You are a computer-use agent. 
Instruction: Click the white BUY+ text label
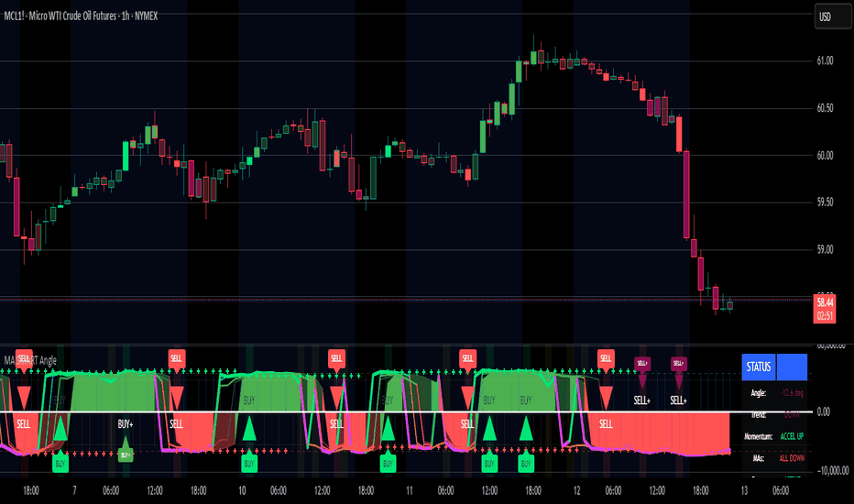pos(126,424)
